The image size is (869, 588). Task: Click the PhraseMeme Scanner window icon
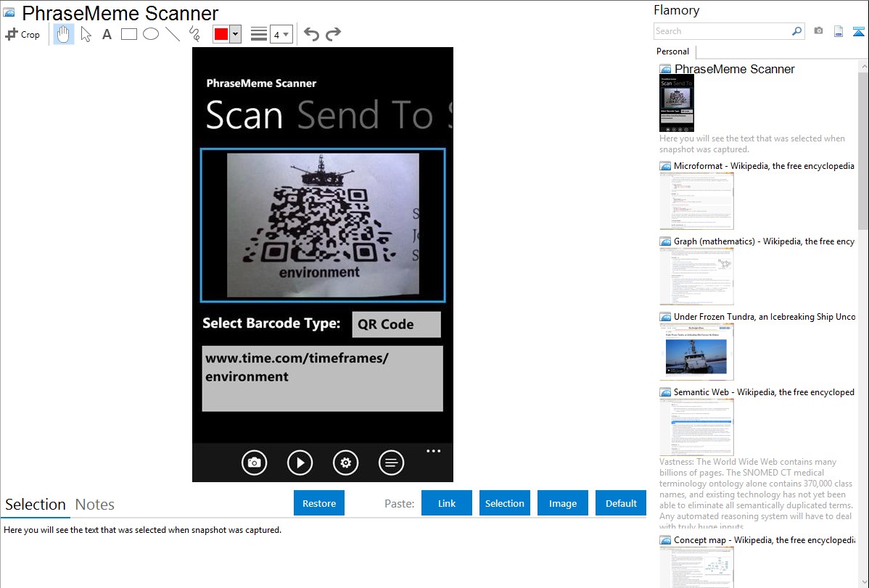tap(9, 12)
